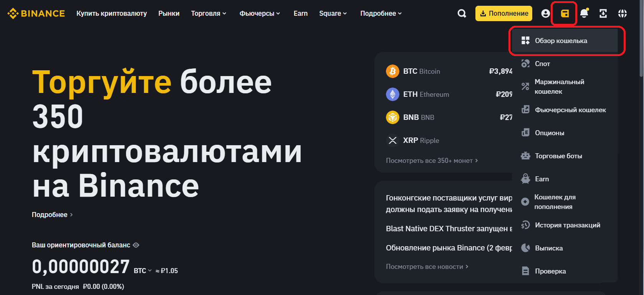Click the download app QR icon

pyautogui.click(x=603, y=13)
